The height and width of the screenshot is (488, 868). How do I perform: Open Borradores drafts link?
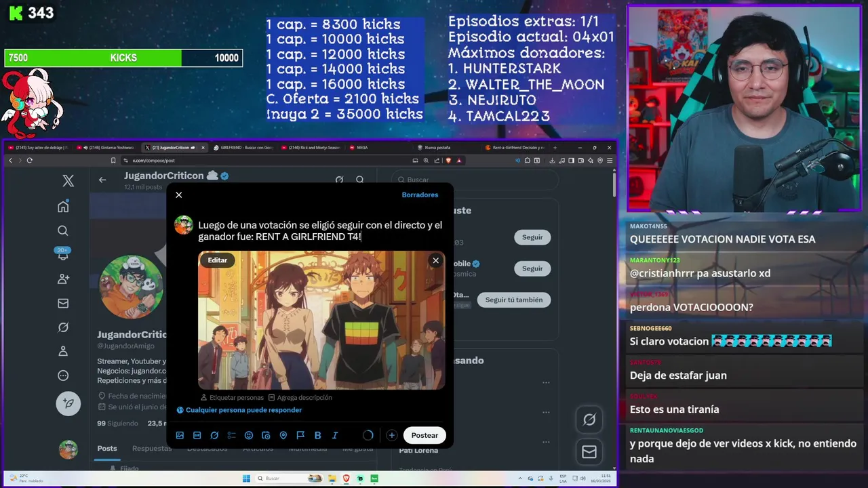420,195
